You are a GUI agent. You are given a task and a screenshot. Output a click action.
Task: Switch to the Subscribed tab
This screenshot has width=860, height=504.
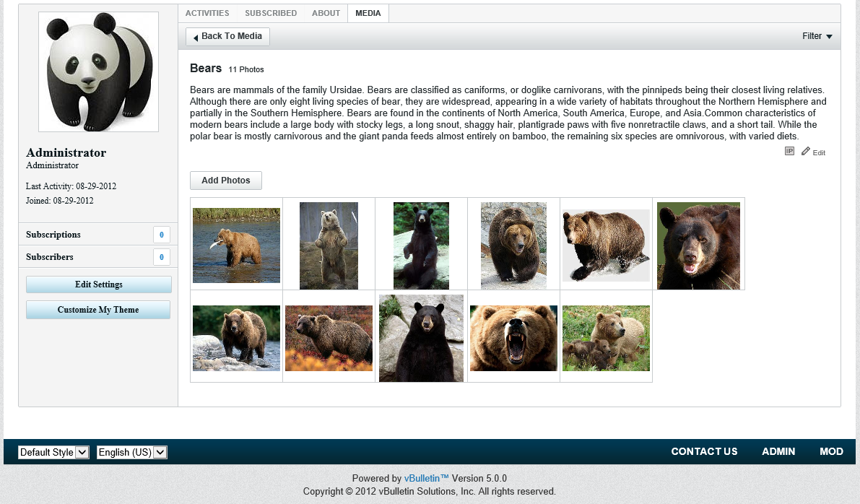click(271, 13)
